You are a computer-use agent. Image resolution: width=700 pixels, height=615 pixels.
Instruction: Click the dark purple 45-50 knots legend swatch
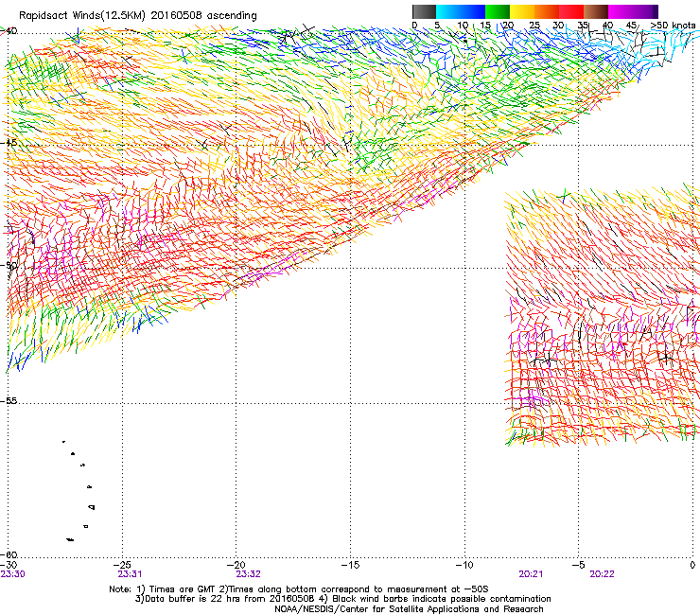coord(645,11)
